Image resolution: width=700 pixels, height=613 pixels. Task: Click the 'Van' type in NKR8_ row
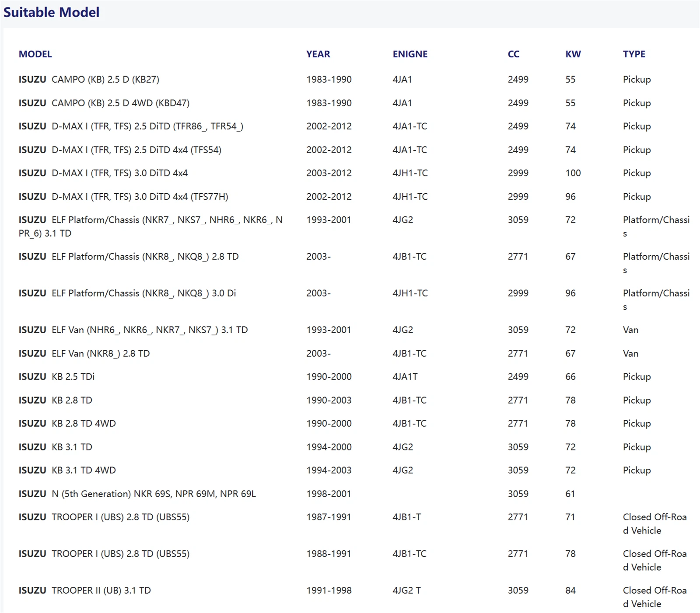coord(630,354)
